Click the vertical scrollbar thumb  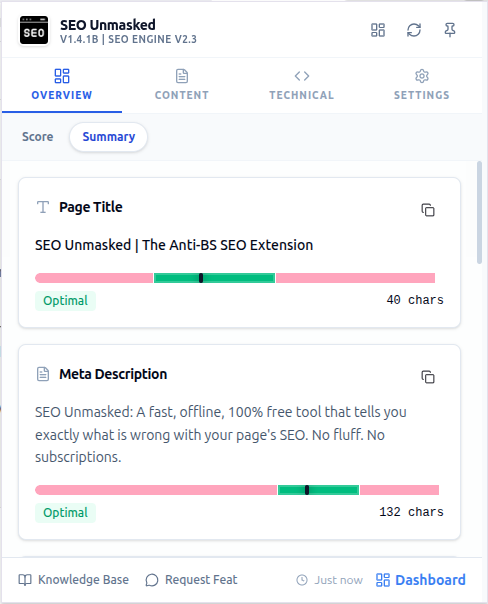[479, 213]
